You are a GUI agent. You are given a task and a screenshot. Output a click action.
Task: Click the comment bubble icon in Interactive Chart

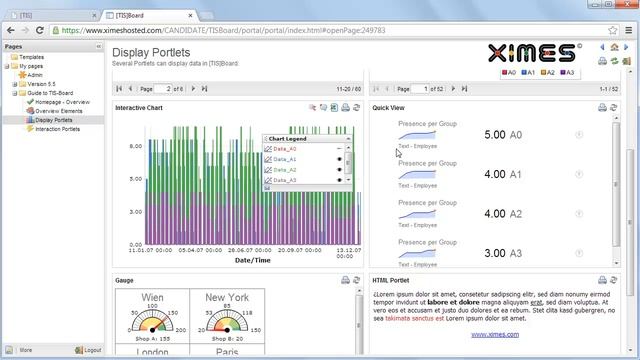click(x=323, y=108)
